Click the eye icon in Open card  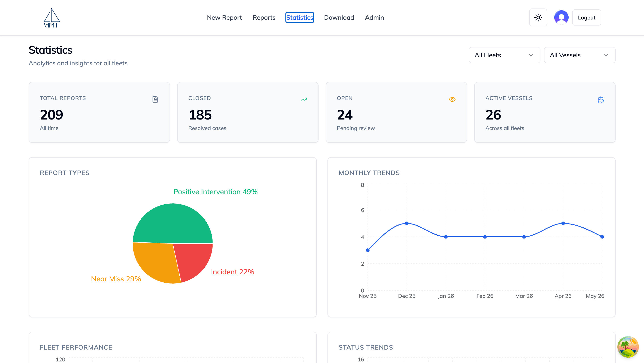click(452, 99)
